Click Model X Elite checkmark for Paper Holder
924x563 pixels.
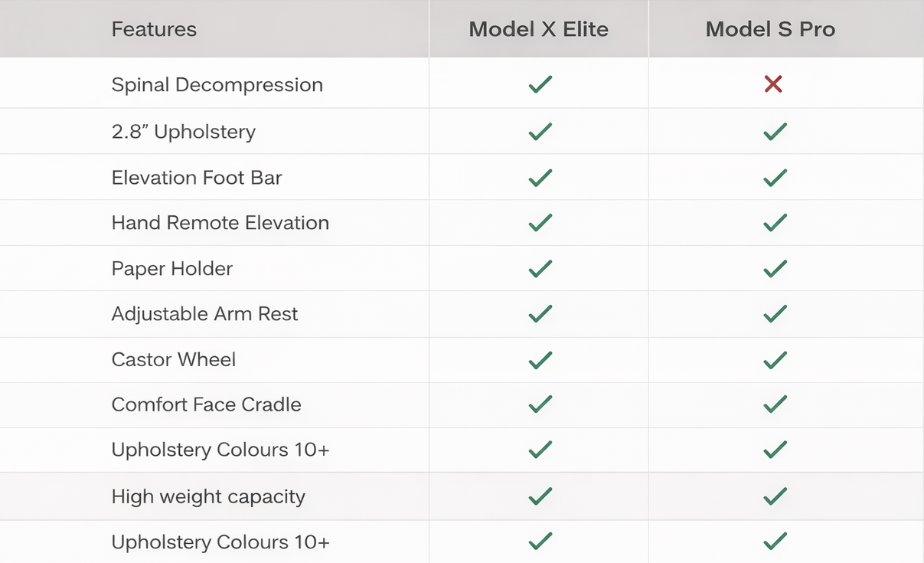(540, 268)
